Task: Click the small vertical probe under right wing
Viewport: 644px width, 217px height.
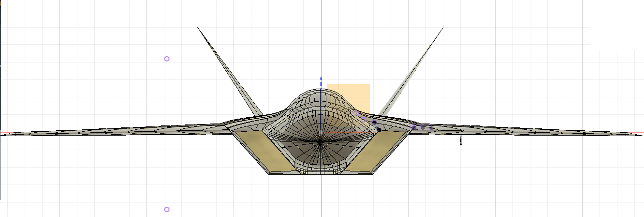Action: pyautogui.click(x=461, y=140)
